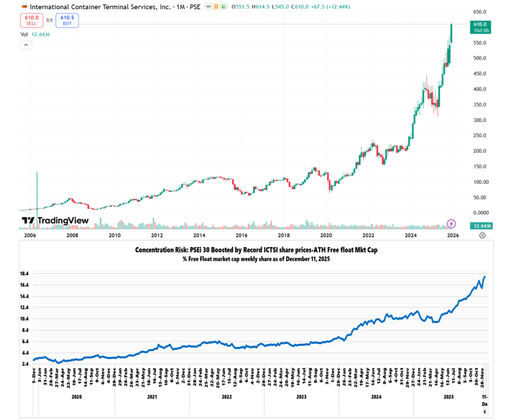Viewport: 507px width, 420px height.
Task: Click the 2021 year label on the lower chart
Action: click(152, 397)
